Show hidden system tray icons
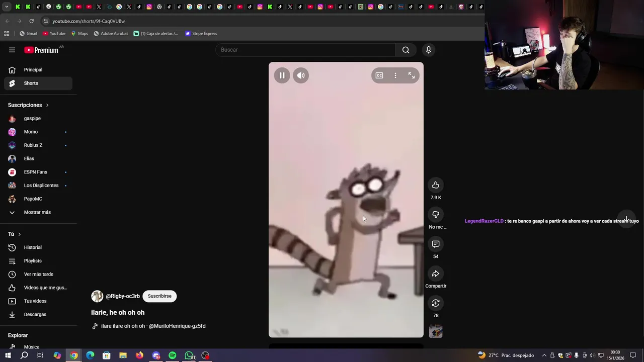This screenshot has width=644, height=362. 544,355
